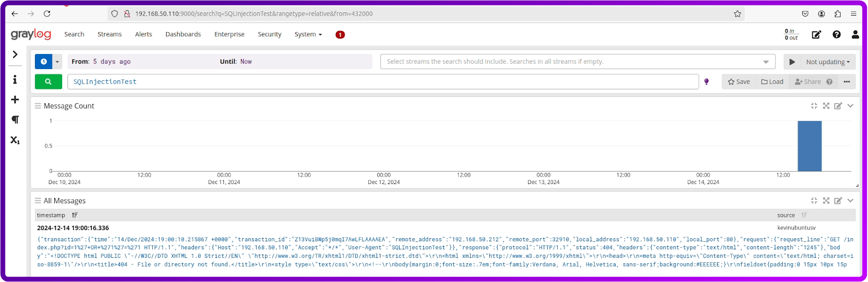This screenshot has height=282, width=868.
Task: Open the help question mark icon
Action: point(836,35)
